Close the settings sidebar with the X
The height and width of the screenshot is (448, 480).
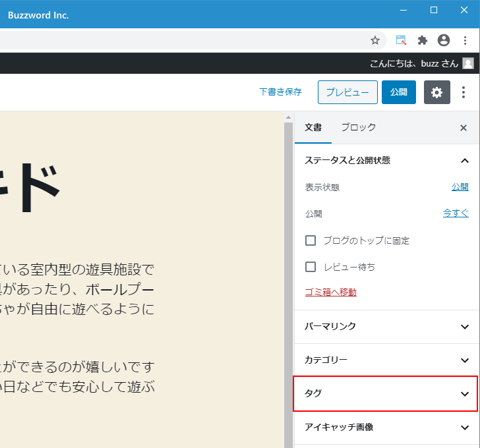tap(464, 128)
